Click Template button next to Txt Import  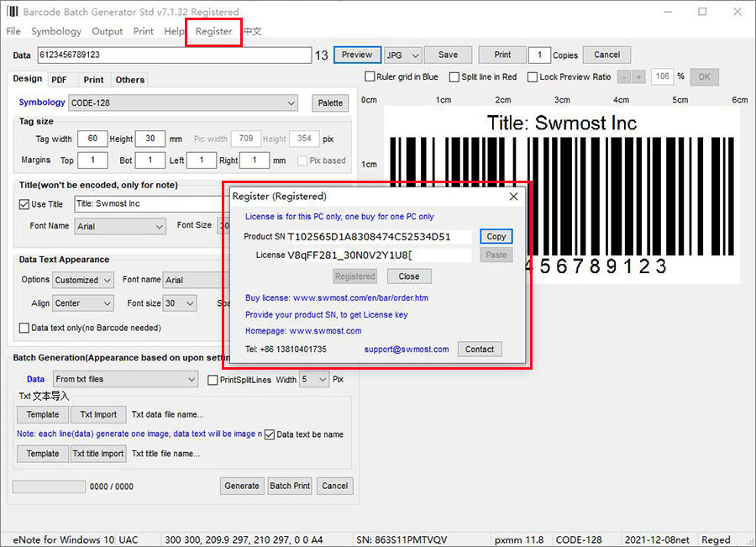pyautogui.click(x=43, y=414)
